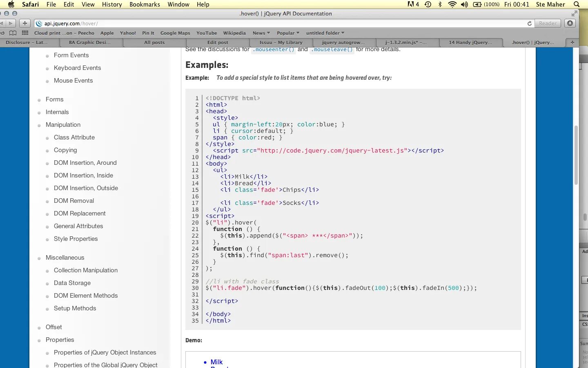Open the Safari application menu
Image resolution: width=588 pixels, height=368 pixels.
coord(30,4)
